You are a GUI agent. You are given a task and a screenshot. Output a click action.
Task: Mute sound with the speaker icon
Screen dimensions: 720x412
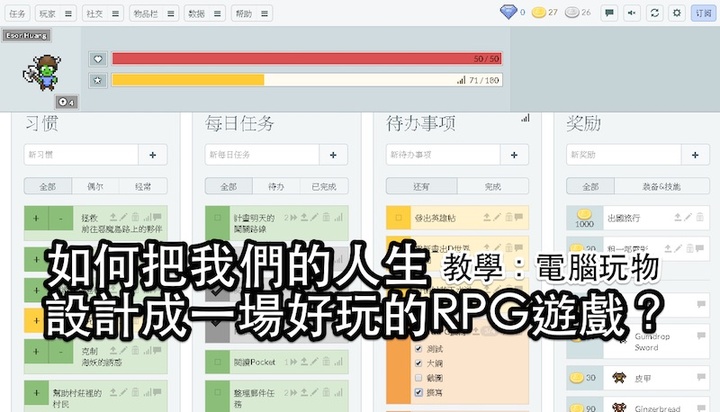(x=631, y=13)
